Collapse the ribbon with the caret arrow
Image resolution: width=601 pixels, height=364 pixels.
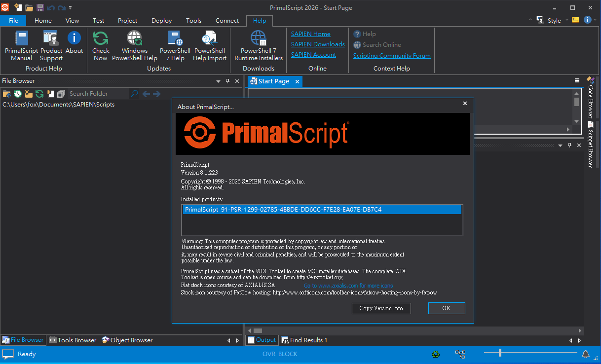point(530,20)
